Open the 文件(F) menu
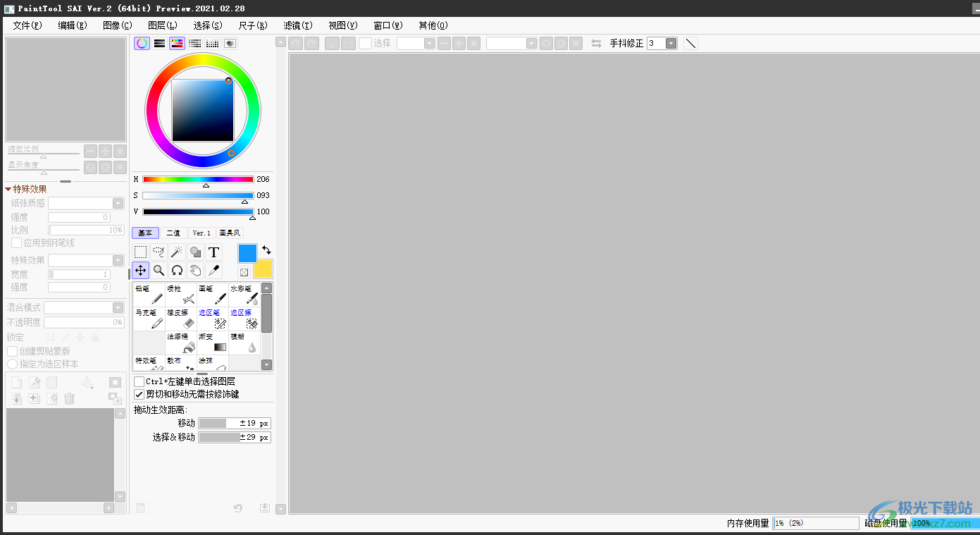Viewport: 980px width, 535px height. [x=27, y=25]
